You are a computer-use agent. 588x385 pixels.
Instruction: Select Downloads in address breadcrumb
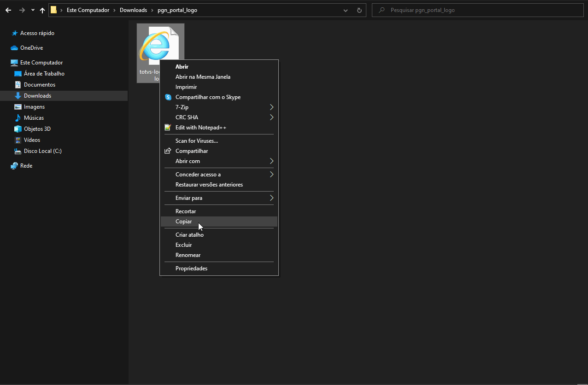(x=133, y=10)
